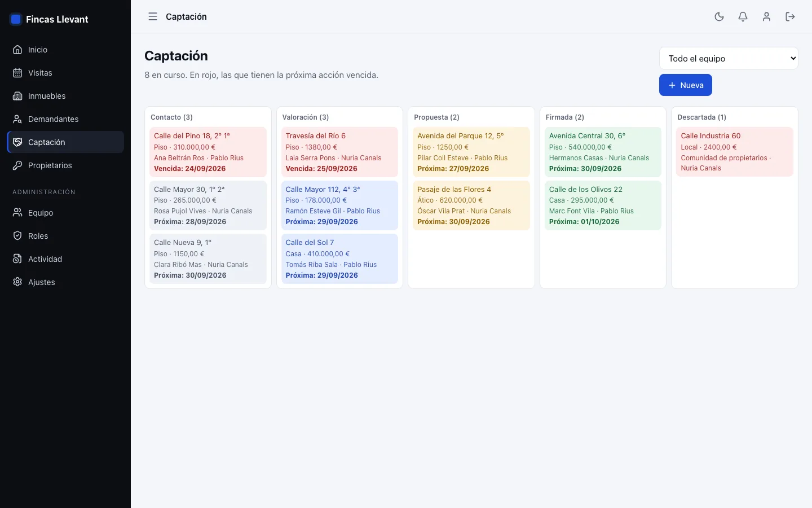The width and height of the screenshot is (812, 508).
Task: Click the Captación handshake icon
Action: coord(17,142)
